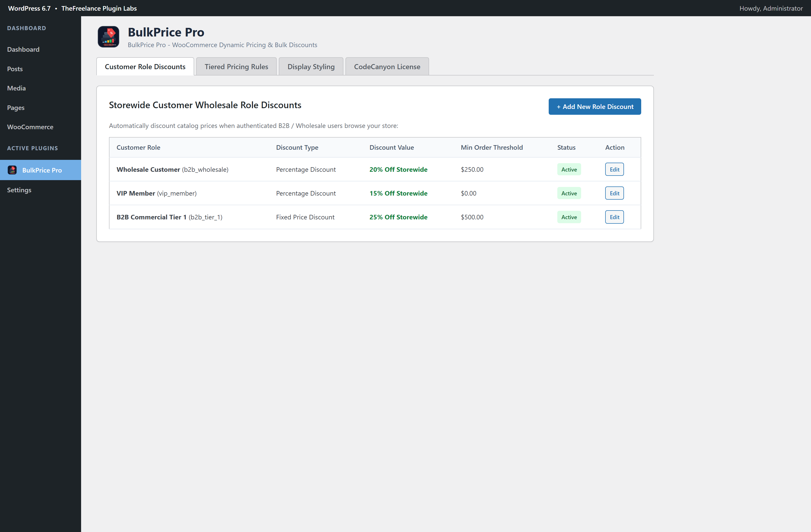Click the $0.00 threshold cell
The image size is (811, 532).
point(469,193)
